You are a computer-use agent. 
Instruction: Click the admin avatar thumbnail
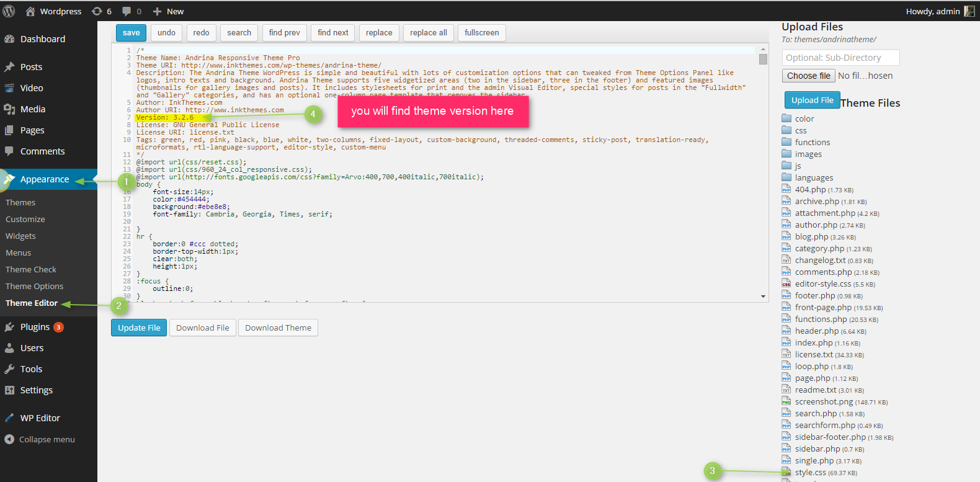[x=969, y=11]
